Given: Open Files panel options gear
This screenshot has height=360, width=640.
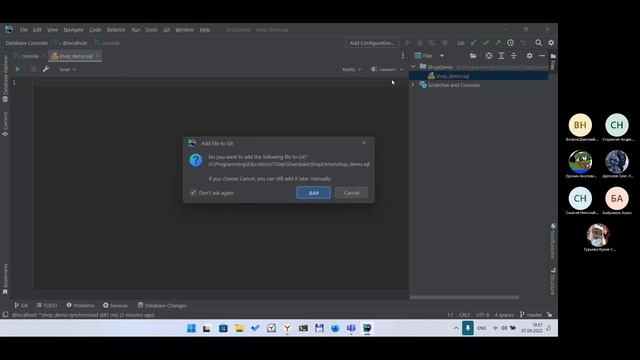Looking at the screenshot, I should pos(529,56).
